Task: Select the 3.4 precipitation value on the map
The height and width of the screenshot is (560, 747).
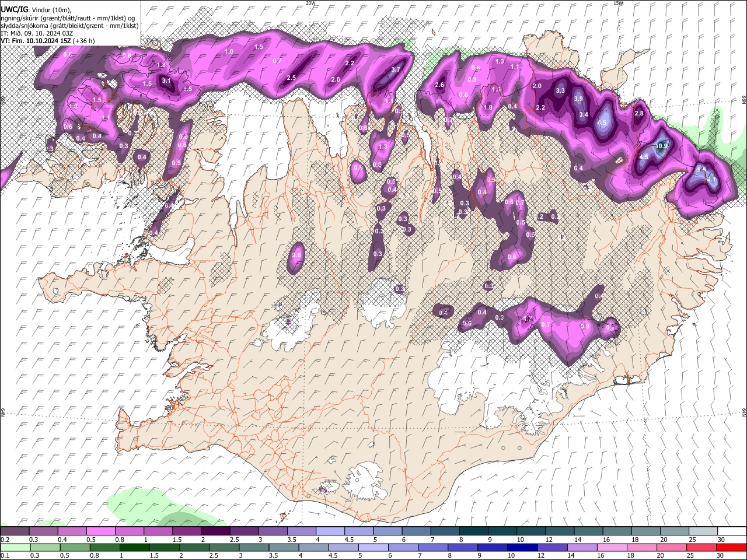Action: point(584,114)
